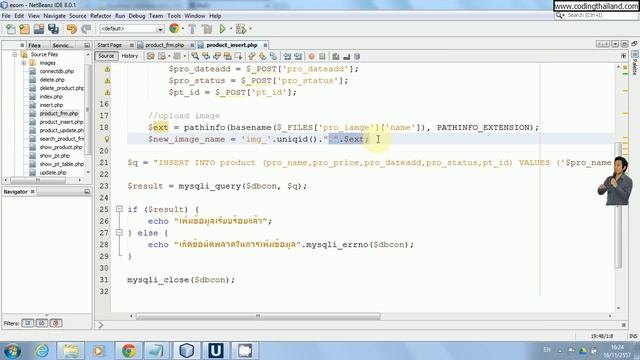Toggle the second Navigator filter button
The height and width of the screenshot is (360, 640).
tap(42, 323)
